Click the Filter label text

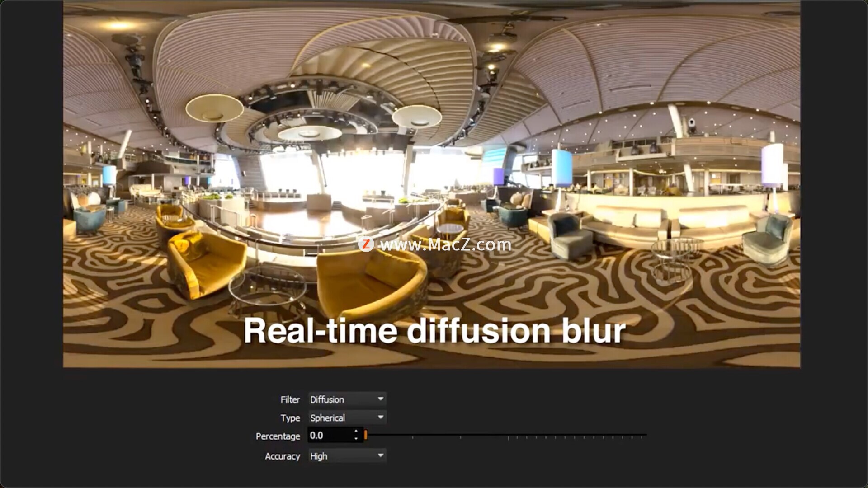point(290,399)
